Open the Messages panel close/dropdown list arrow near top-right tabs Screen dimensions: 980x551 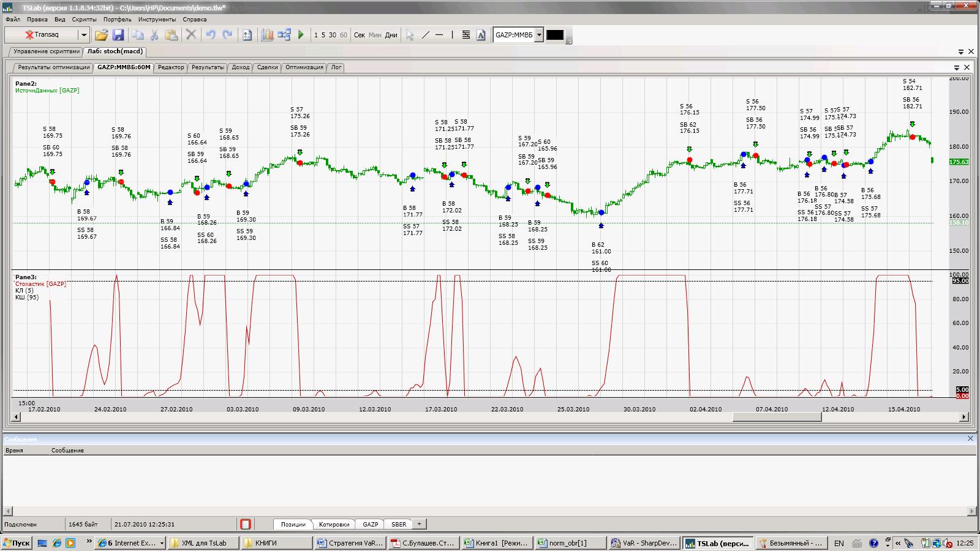[960, 52]
